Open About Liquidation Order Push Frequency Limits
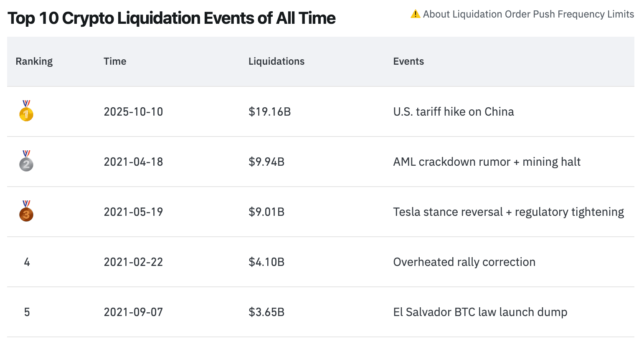The image size is (644, 344). (x=529, y=14)
